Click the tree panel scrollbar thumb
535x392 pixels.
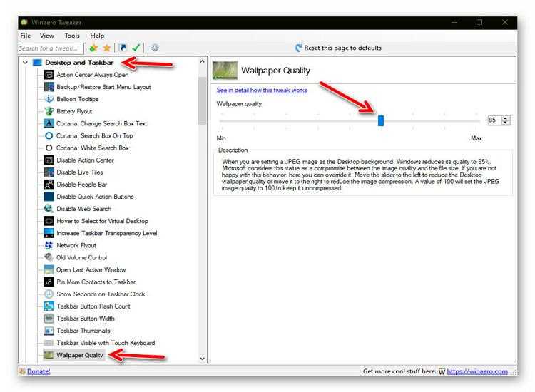click(203, 100)
